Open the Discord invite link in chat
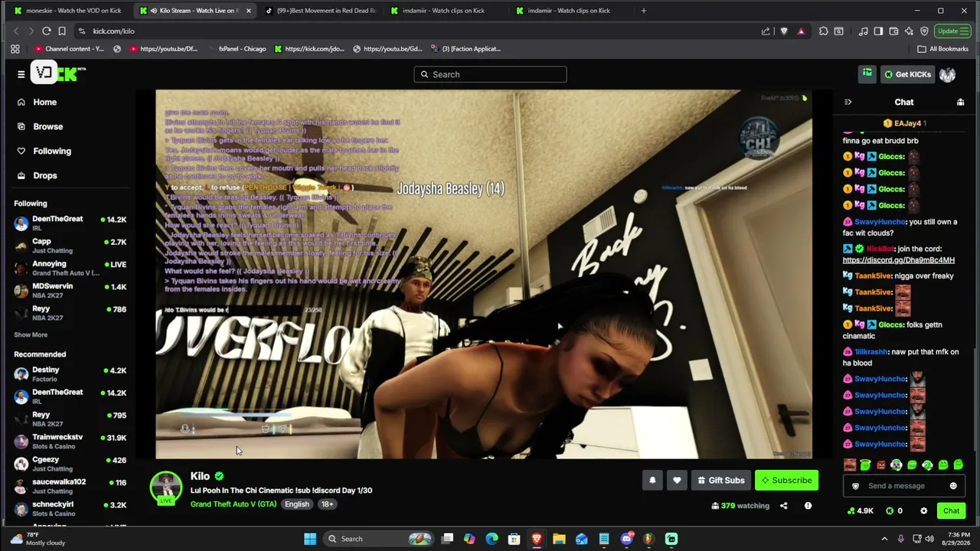Viewport: 980px width, 551px height. (x=898, y=260)
